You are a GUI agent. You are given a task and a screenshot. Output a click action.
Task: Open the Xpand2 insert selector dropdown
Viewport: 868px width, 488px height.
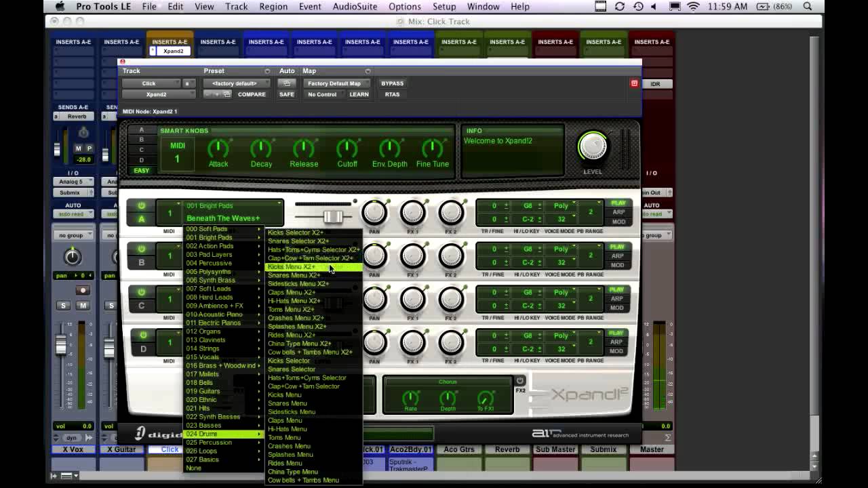[x=159, y=94]
